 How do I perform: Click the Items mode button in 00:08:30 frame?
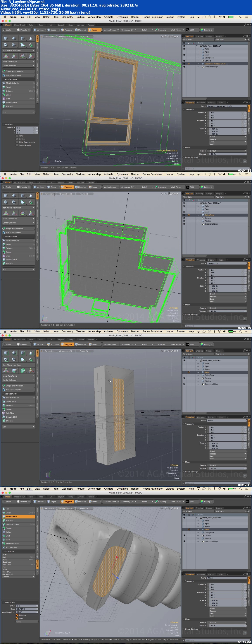(94, 187)
